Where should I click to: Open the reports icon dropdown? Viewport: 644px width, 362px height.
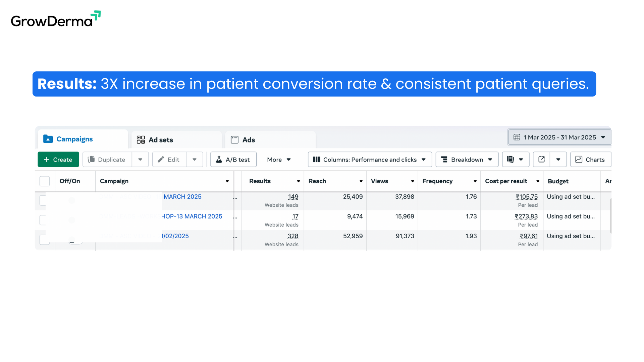point(516,160)
